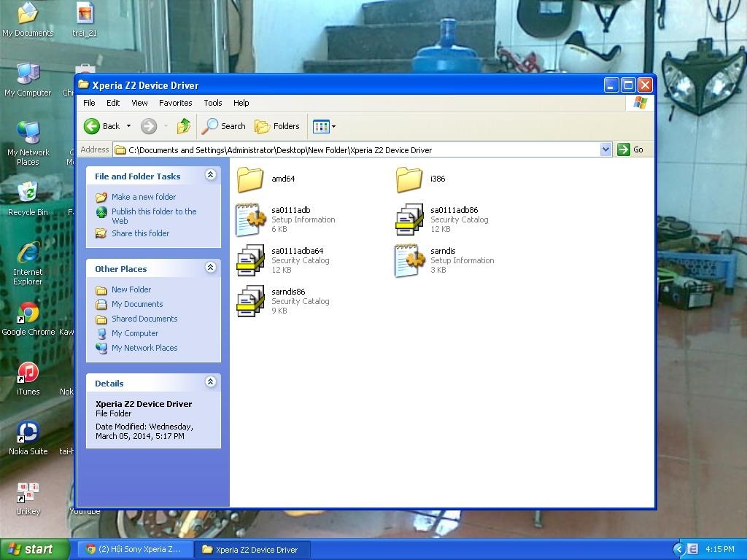This screenshot has height=560, width=747.
Task: Select the sa0111adba64 Security Catalog icon
Action: (x=251, y=260)
